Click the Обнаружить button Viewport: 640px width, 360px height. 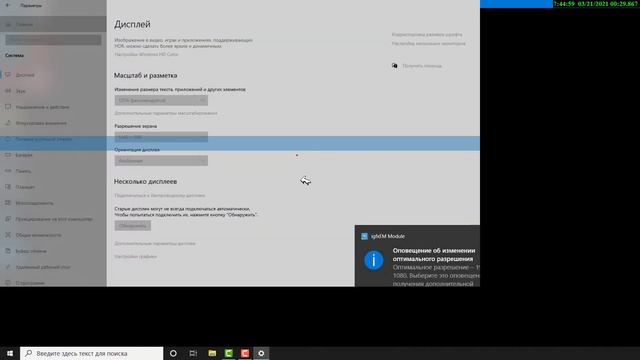pyautogui.click(x=133, y=226)
